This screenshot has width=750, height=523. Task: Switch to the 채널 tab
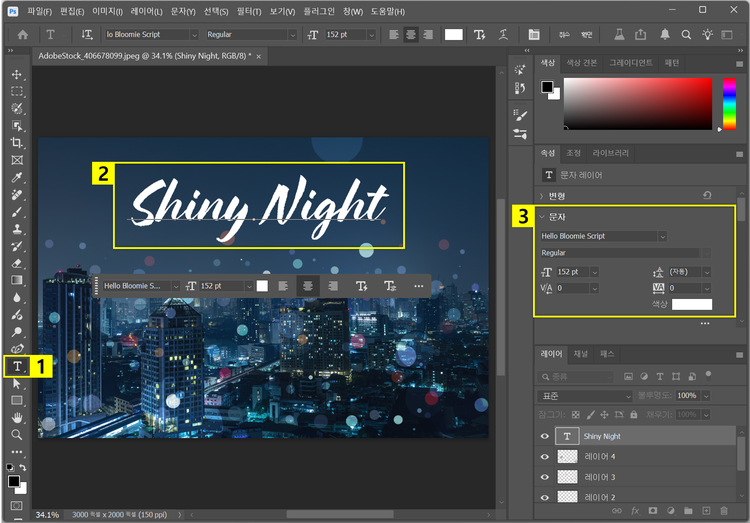tap(581, 354)
